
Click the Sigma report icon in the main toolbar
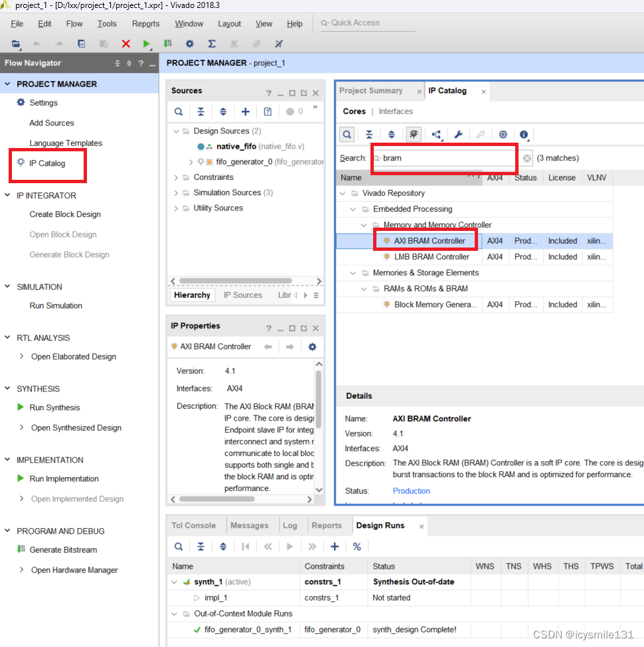click(x=212, y=44)
